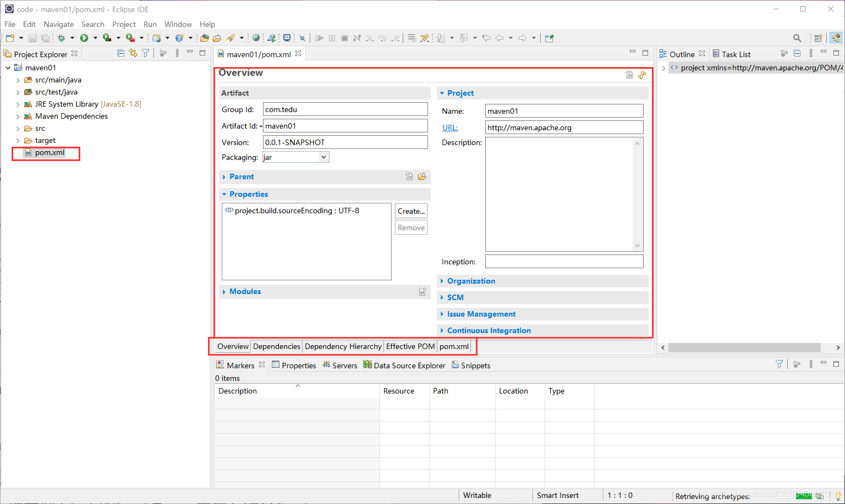The height and width of the screenshot is (504, 845).
Task: Click the Open Perspective icon
Action: [x=819, y=38]
